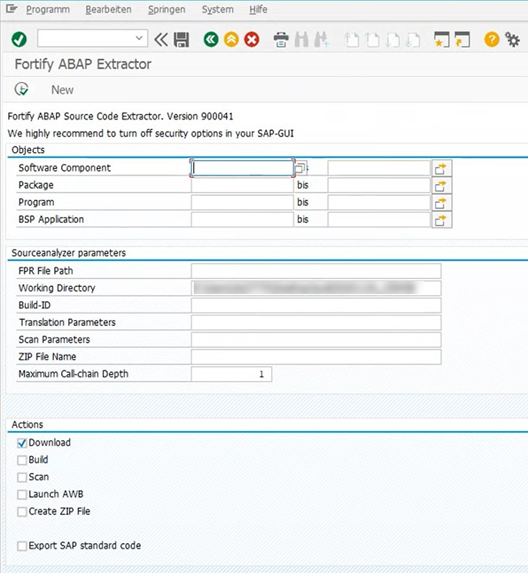This screenshot has height=573, width=528.
Task: Click Software Component lower-value field
Action: 242,168
